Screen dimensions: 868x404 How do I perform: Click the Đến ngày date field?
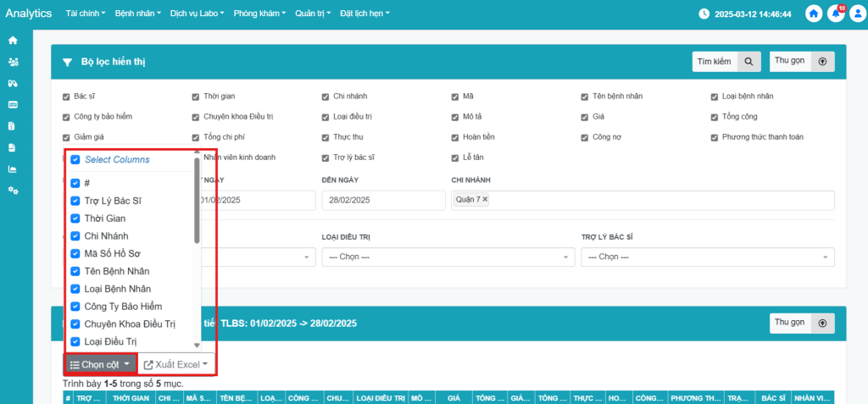[x=383, y=200]
